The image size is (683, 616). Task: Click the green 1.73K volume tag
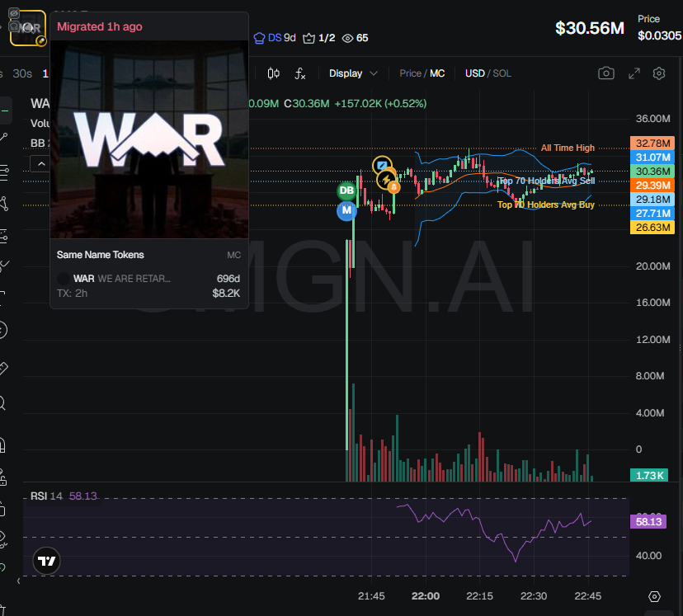(649, 475)
